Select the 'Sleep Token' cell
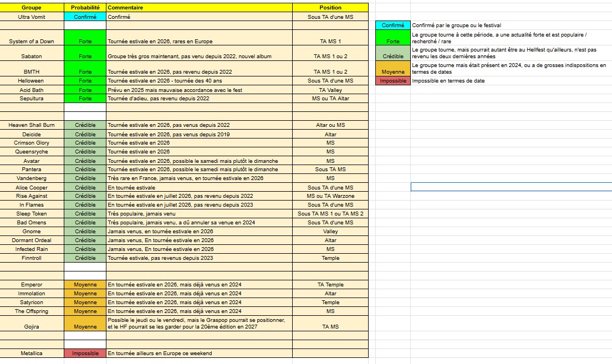Viewport: 612px width, 364px height. (32, 214)
